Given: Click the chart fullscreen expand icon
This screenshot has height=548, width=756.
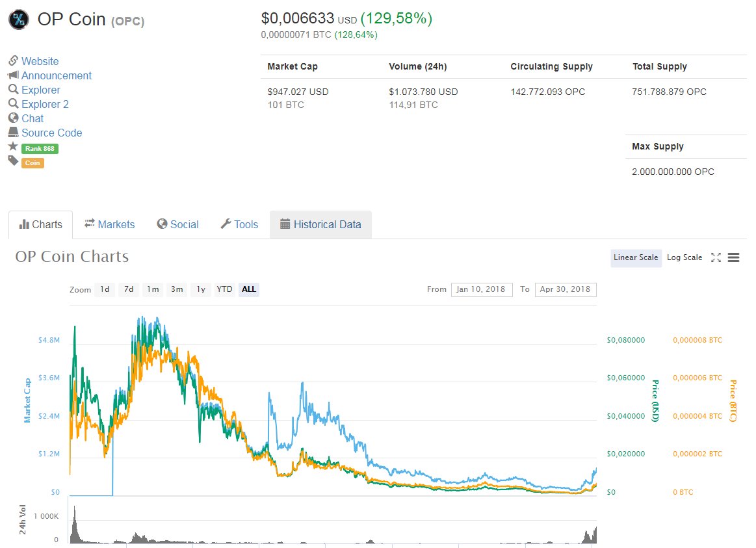Looking at the screenshot, I should click(x=716, y=257).
